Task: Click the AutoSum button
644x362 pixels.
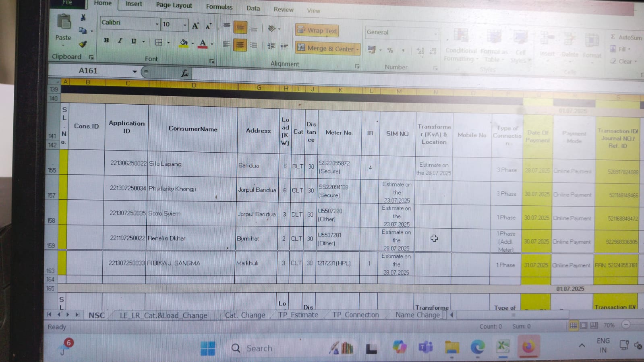Action: tap(626, 37)
